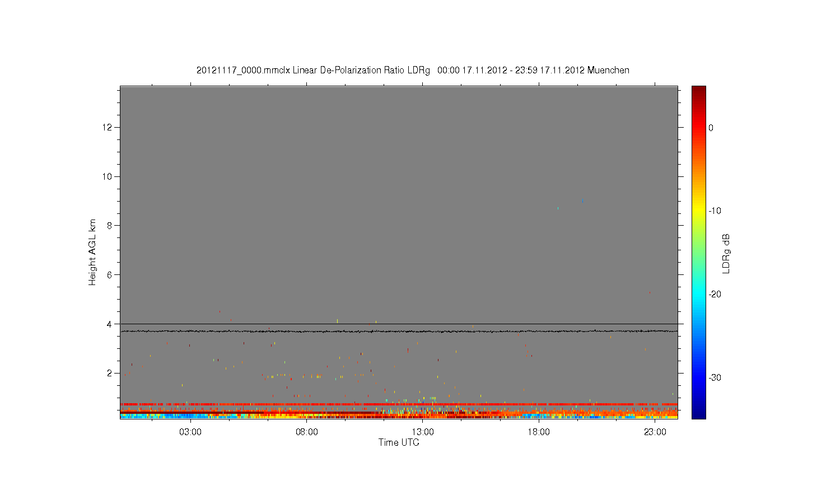Click the 08:00 time tick label
The height and width of the screenshot is (504, 840).
point(307,432)
